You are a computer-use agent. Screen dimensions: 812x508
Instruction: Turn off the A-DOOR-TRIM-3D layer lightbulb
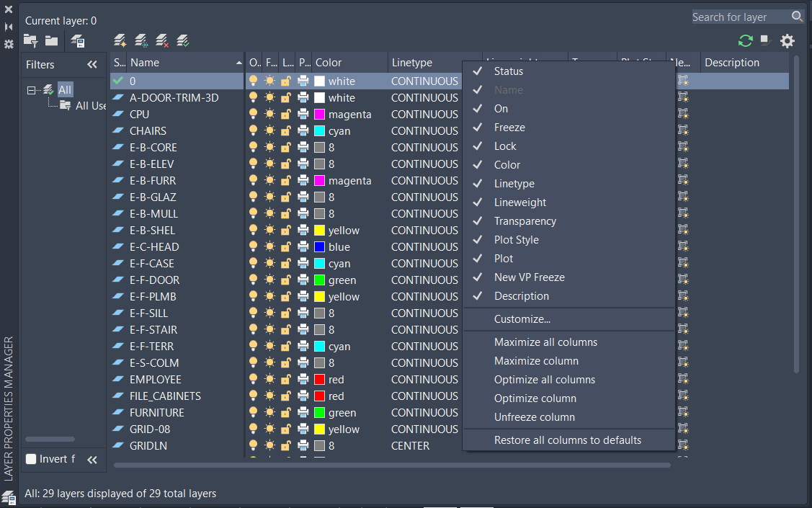coord(253,97)
